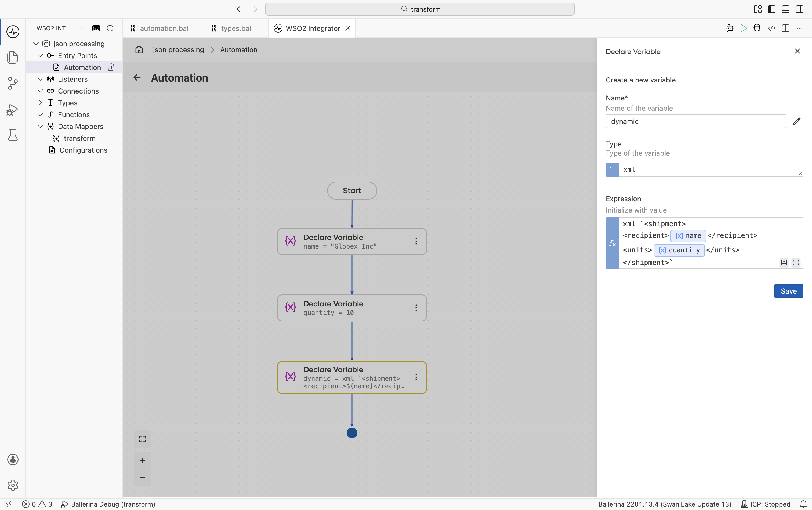Open the Manage settings gear
Screen dimensions: 812x510
tap(13, 485)
